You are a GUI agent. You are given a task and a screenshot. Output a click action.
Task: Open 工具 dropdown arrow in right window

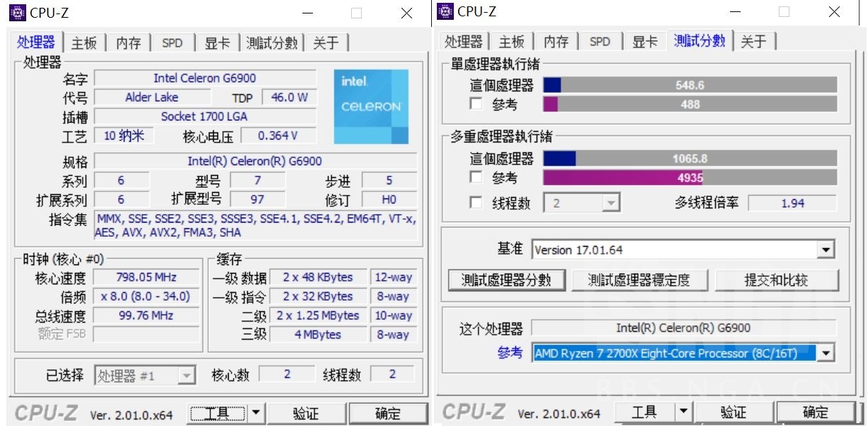click(x=683, y=412)
